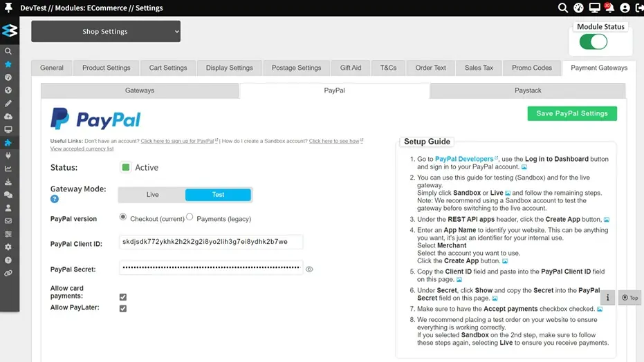The width and height of the screenshot is (644, 362).
Task: Open the sidebar puzzle piece modules icon
Action: 8,143
